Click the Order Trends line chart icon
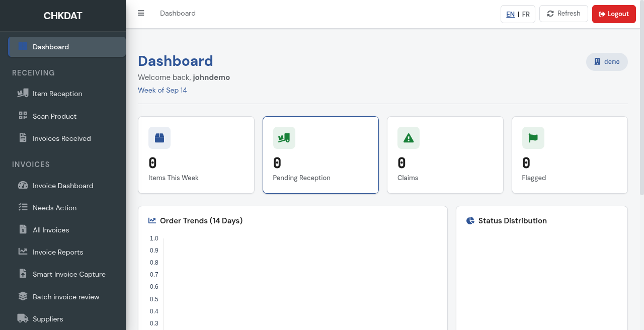644x330 pixels. tap(152, 220)
